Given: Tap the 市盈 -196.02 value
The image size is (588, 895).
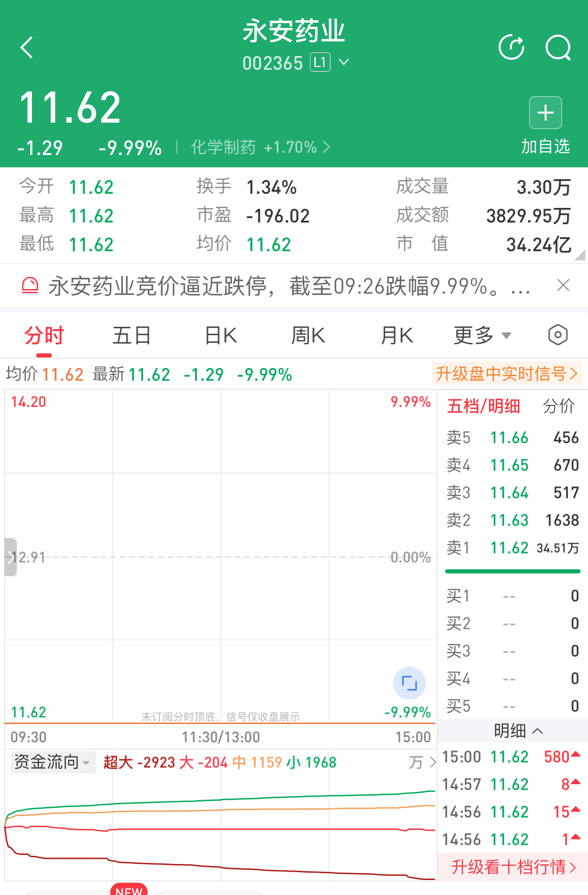Looking at the screenshot, I should 278,216.
